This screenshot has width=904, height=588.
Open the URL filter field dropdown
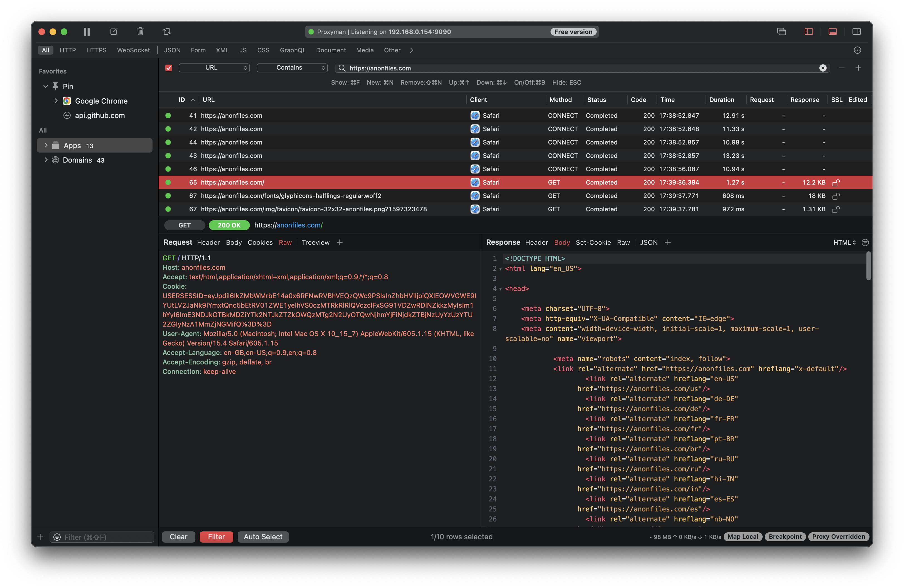click(x=214, y=68)
